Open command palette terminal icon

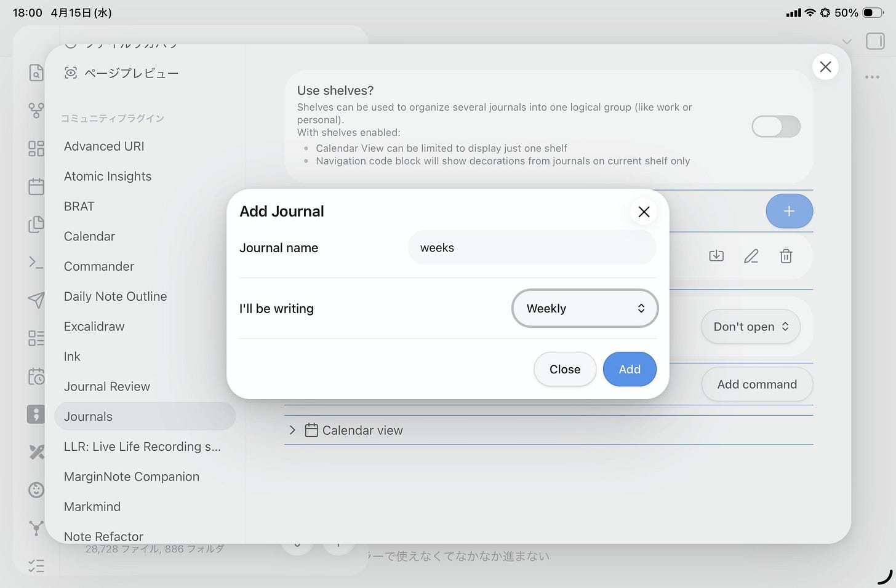36,263
